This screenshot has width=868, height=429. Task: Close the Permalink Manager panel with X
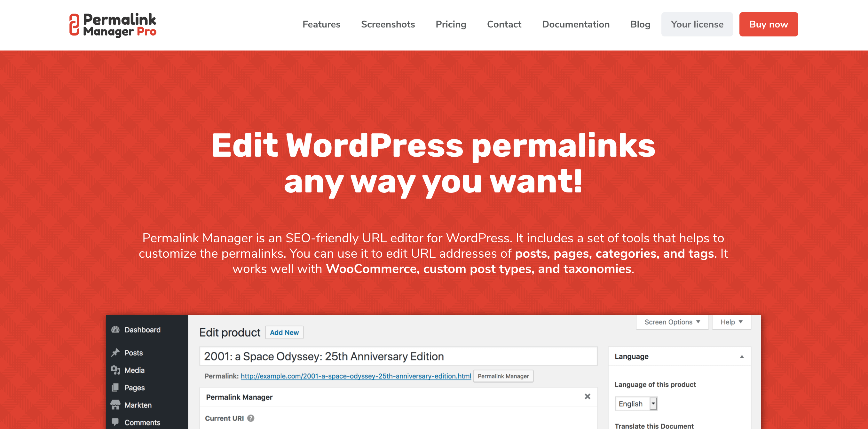pos(587,397)
